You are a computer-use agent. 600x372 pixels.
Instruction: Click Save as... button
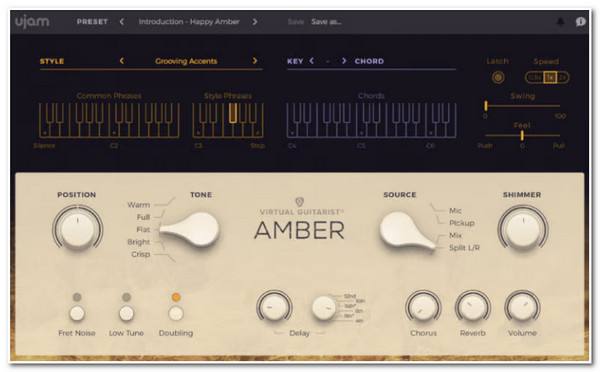pos(326,22)
